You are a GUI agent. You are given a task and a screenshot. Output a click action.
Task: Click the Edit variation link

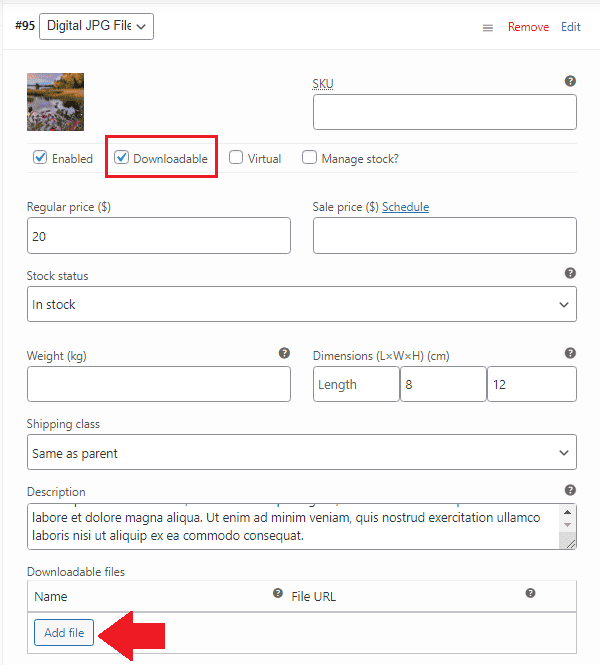pyautogui.click(x=570, y=27)
